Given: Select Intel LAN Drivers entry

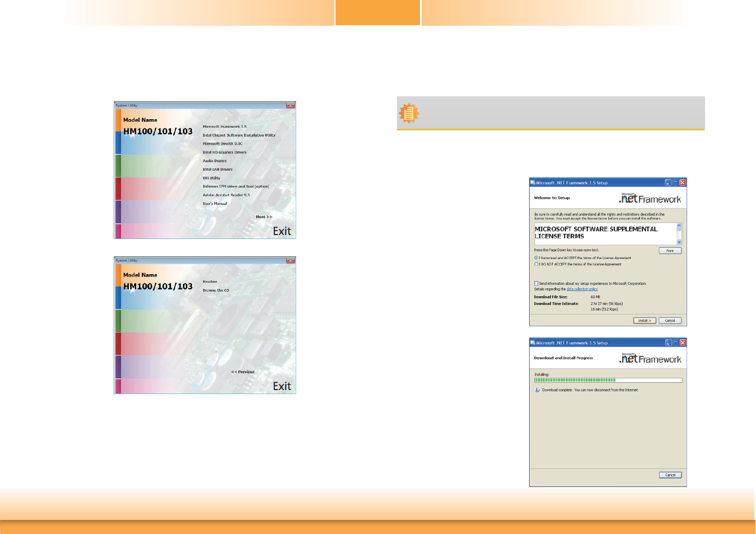Looking at the screenshot, I should (x=217, y=169).
